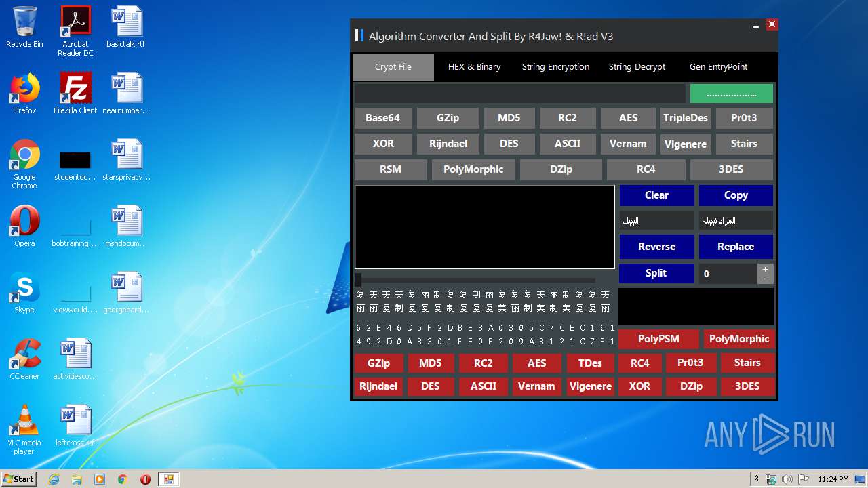This screenshot has height=488, width=868.
Task: Click the gray TripleDes button
Action: pos(686,118)
